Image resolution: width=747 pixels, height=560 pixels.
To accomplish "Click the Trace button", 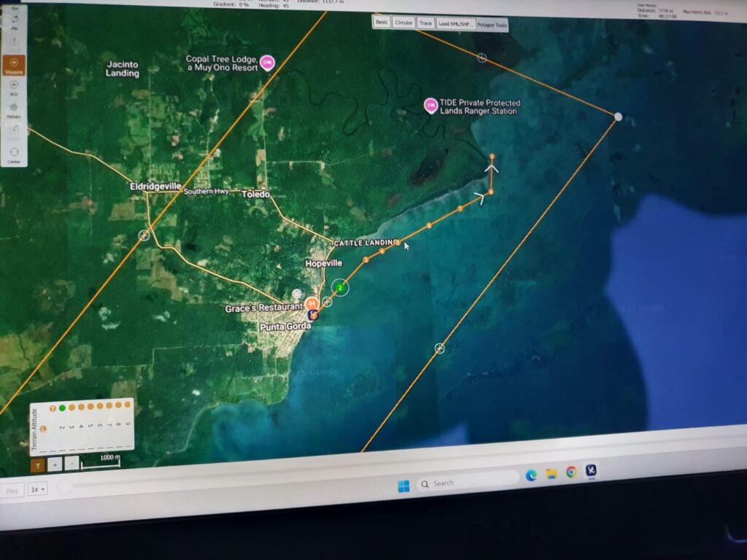I will pyautogui.click(x=425, y=23).
